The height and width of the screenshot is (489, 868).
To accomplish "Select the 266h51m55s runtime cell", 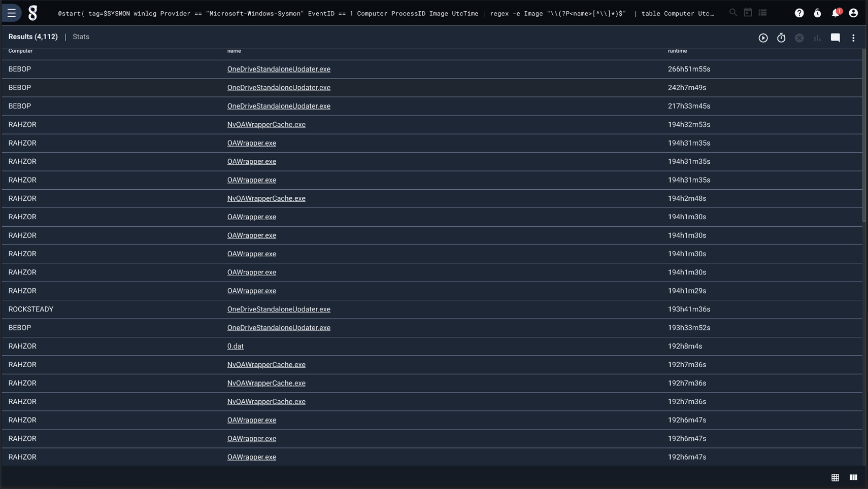I will [x=689, y=69].
